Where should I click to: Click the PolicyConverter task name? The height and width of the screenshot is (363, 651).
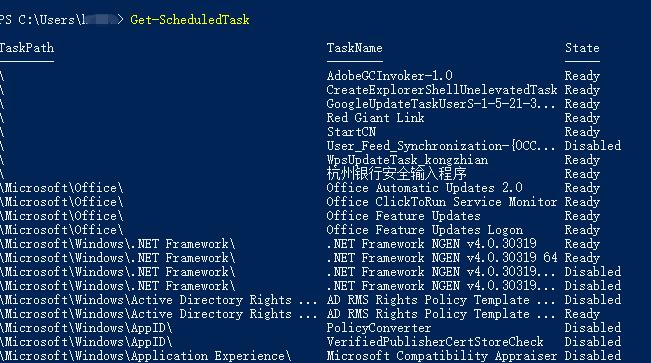click(379, 328)
